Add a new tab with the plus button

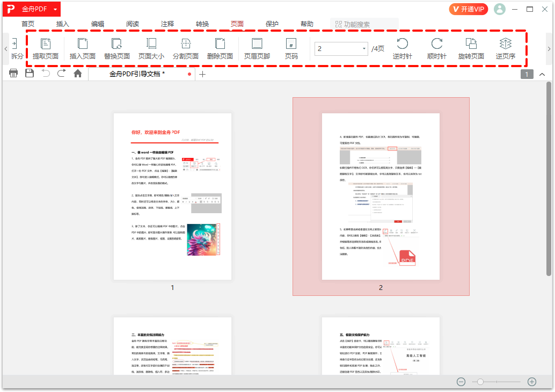(x=202, y=74)
